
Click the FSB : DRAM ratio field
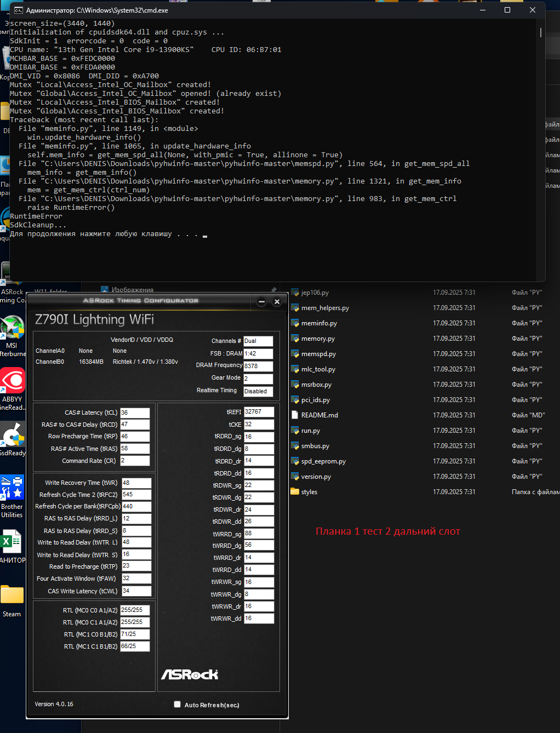[258, 353]
